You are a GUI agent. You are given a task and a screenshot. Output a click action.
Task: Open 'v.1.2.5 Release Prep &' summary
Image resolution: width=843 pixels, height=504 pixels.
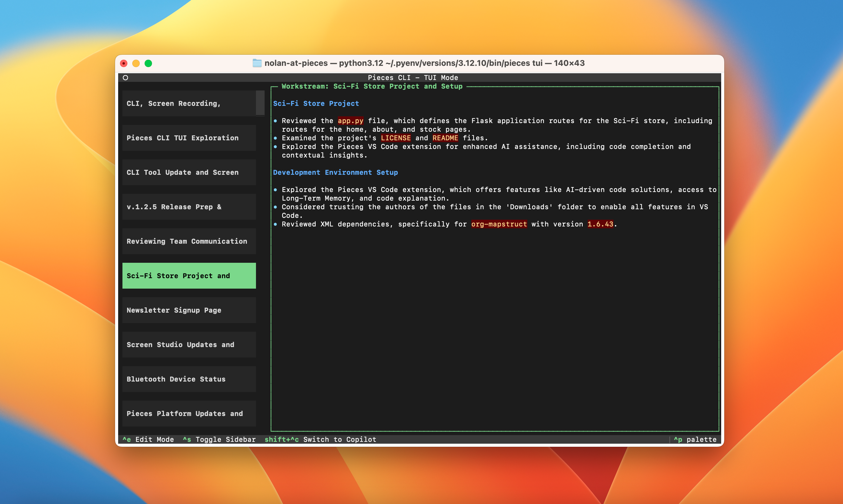(189, 207)
